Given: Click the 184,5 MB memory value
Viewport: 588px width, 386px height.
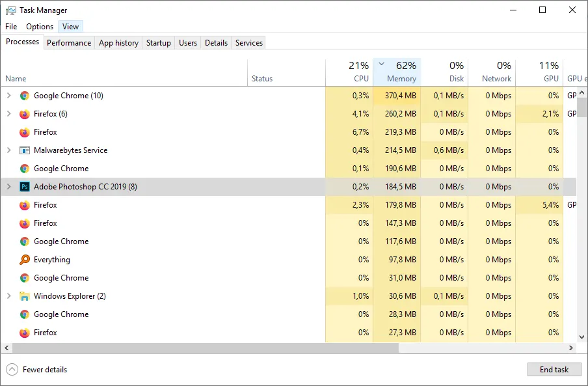Looking at the screenshot, I should point(401,186).
